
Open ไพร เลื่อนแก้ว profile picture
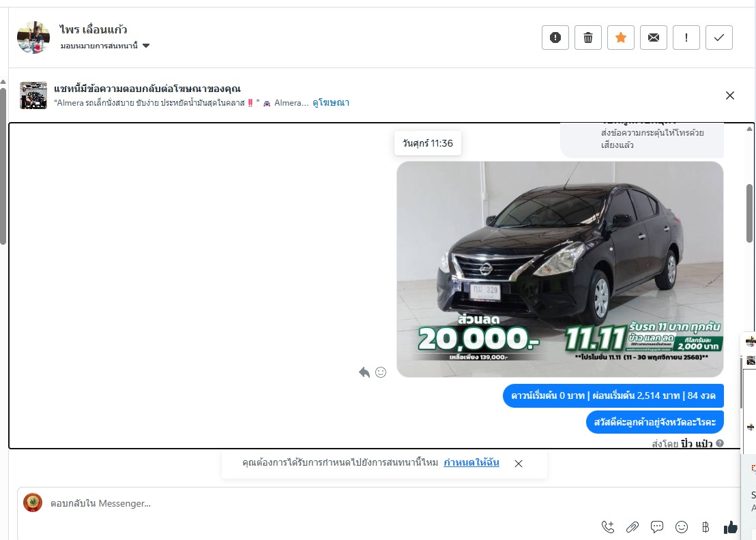pyautogui.click(x=33, y=37)
